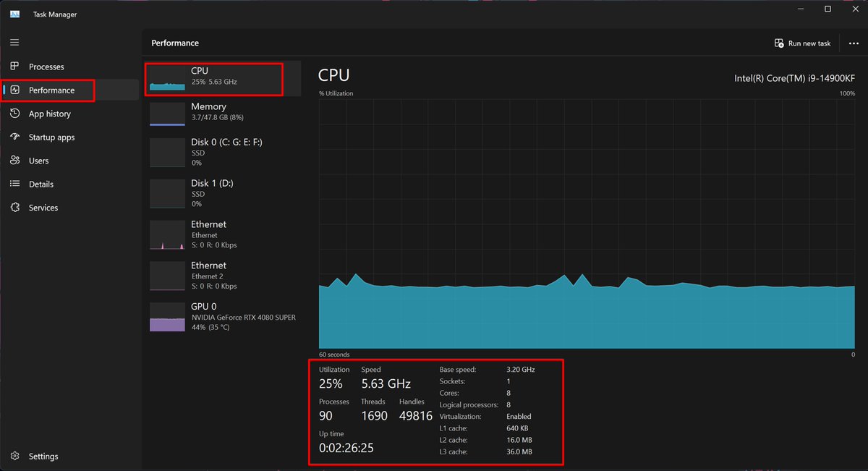Click the App history icon
This screenshot has width=868, height=471.
pyautogui.click(x=14, y=114)
